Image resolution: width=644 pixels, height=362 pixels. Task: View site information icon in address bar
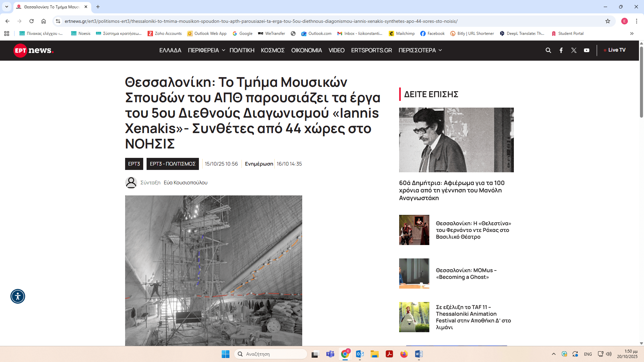[x=58, y=21]
